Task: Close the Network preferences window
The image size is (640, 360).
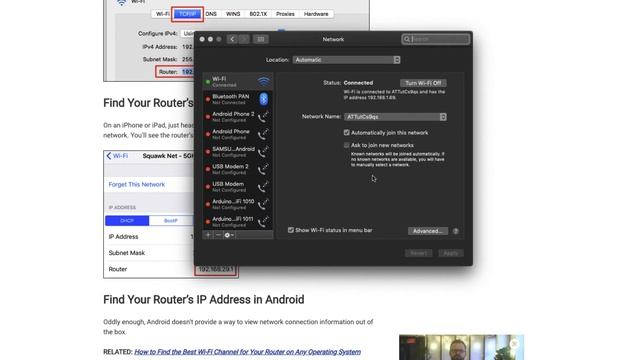Action: [x=202, y=39]
